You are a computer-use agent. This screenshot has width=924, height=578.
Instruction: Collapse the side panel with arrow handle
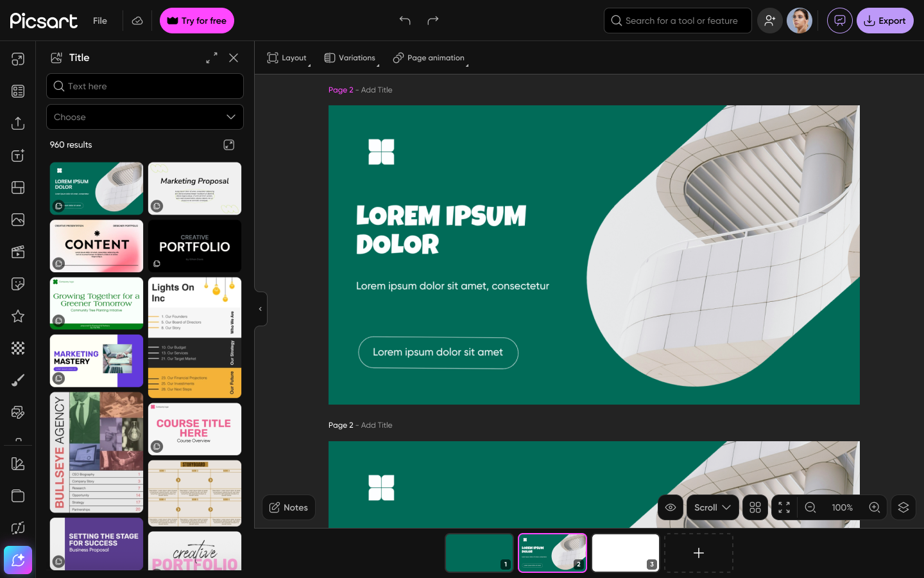pos(260,309)
